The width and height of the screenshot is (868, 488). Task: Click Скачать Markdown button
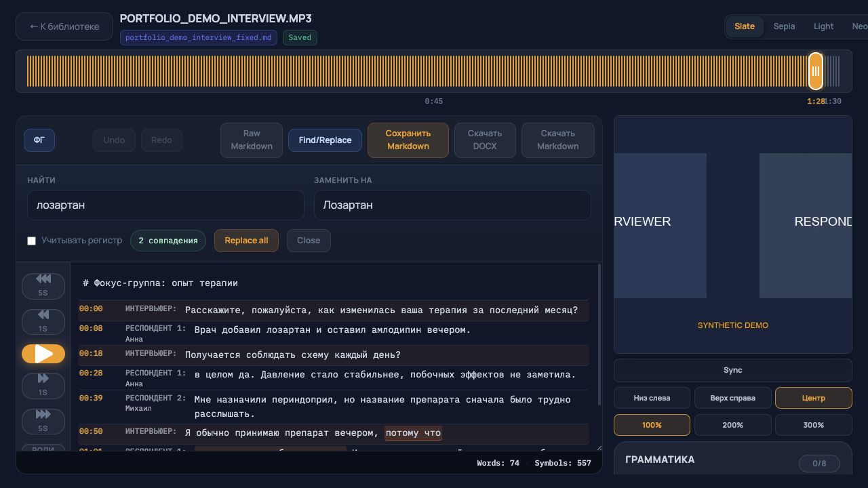click(x=558, y=140)
